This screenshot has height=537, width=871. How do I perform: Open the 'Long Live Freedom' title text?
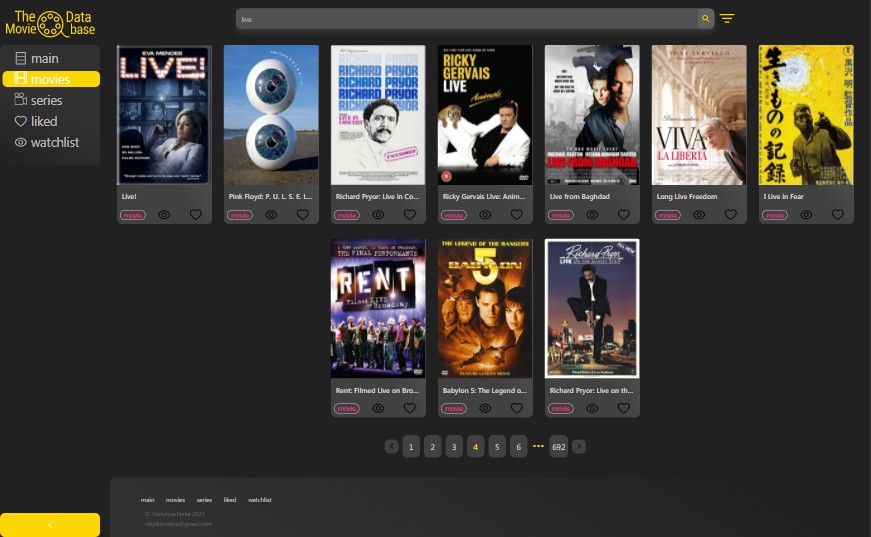pos(687,197)
